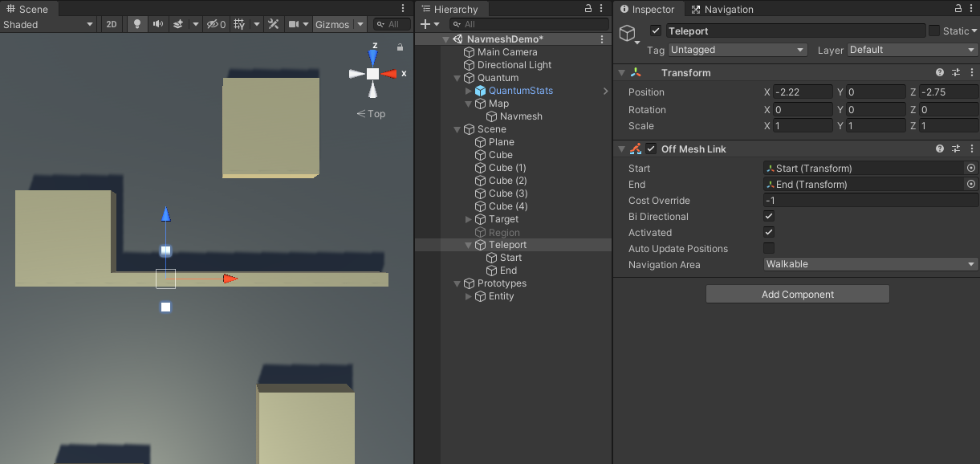This screenshot has height=464, width=980.
Task: Collapse the NavmeshDemo scene root
Action: tap(445, 39)
